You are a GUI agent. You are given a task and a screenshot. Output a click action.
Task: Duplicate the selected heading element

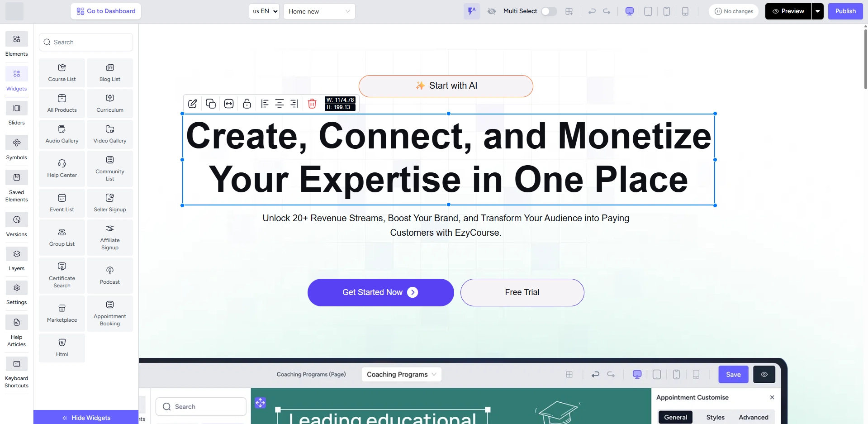point(211,104)
